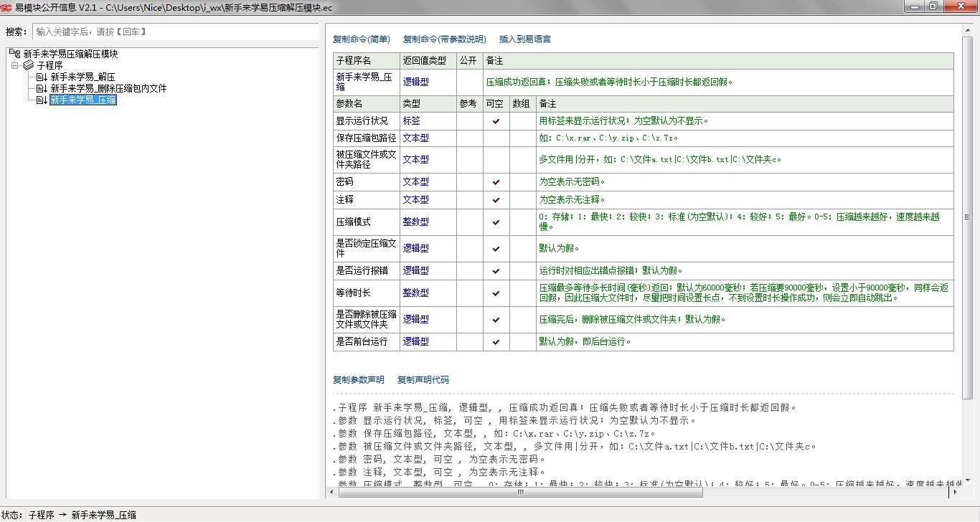The image size is (980, 522).
Task: Click the minimize window button
Action: tap(913, 6)
